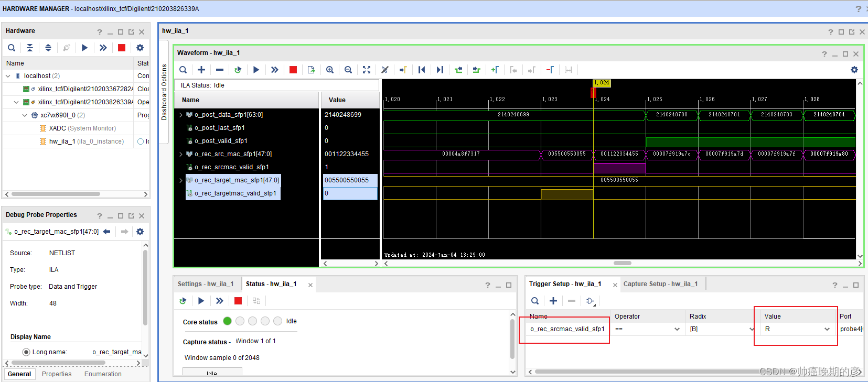Open the Properties tab in probe properties
The height and width of the screenshot is (382, 868).
point(57,374)
